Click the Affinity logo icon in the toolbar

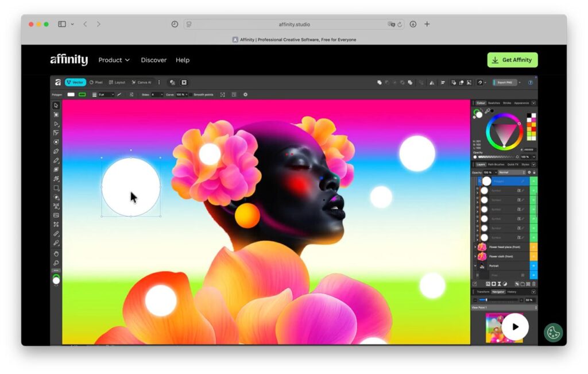(x=57, y=82)
